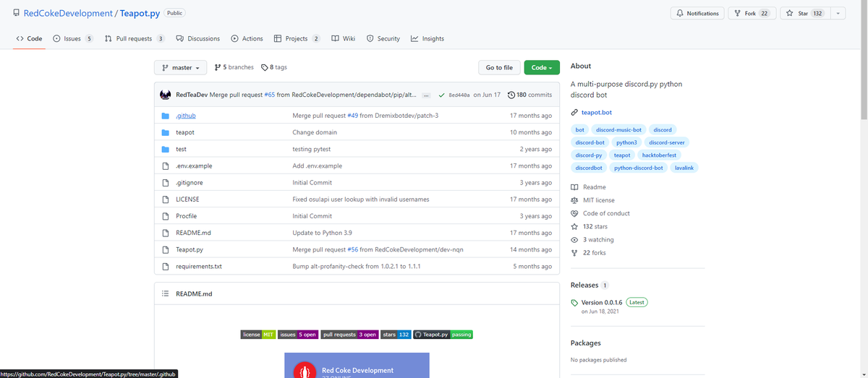The image size is (868, 378).
Task: Open pull request #65 link in commit message
Action: (269, 95)
